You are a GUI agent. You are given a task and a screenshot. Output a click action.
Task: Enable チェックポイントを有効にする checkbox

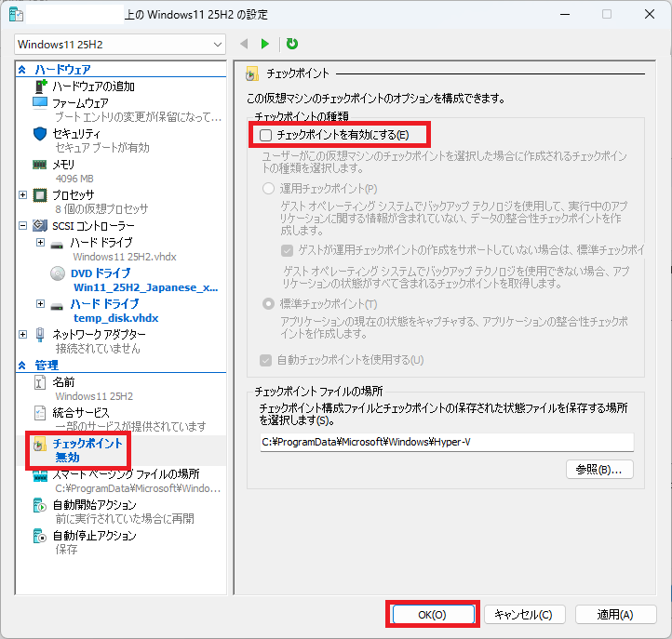click(265, 136)
